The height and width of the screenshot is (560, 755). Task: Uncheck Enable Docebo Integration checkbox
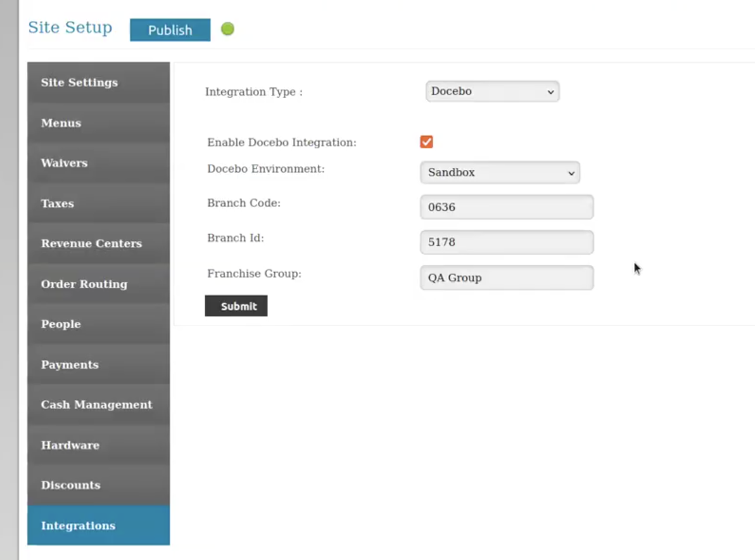(426, 142)
